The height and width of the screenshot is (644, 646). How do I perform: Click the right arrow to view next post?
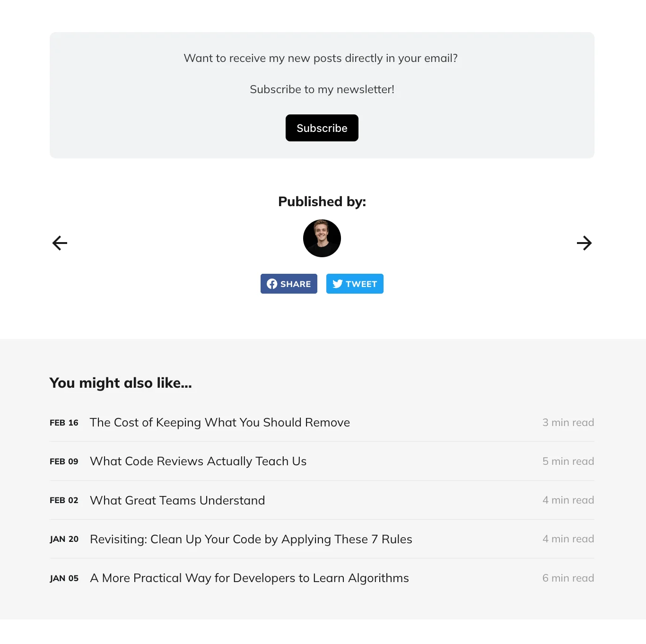[x=585, y=243]
